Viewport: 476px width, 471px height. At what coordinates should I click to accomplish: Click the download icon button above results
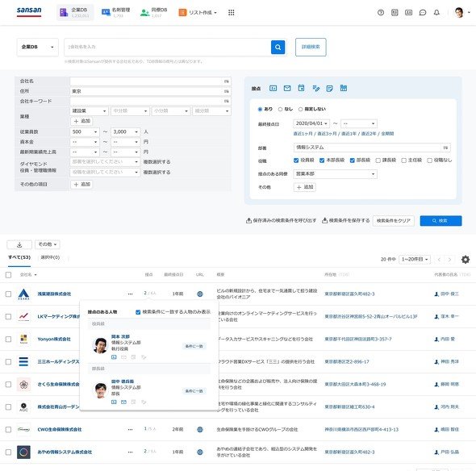click(19, 244)
